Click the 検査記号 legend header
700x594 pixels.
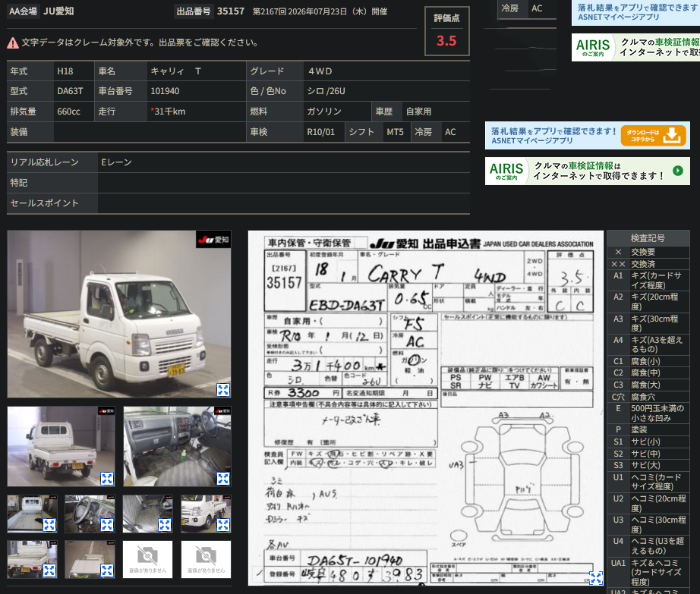click(648, 238)
